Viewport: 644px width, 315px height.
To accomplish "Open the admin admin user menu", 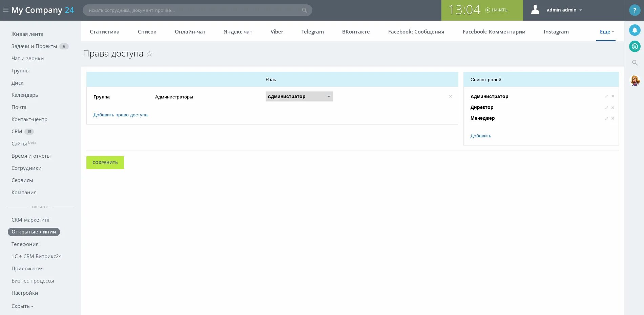I will (564, 10).
